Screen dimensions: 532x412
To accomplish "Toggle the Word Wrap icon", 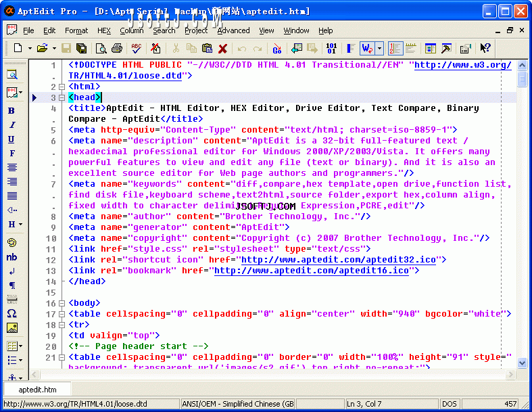I will click(368, 48).
